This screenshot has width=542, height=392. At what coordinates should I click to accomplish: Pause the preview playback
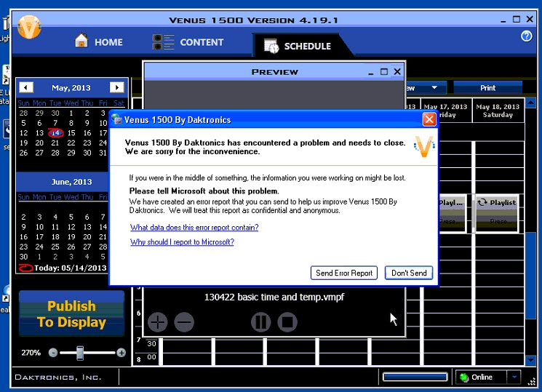point(260,321)
